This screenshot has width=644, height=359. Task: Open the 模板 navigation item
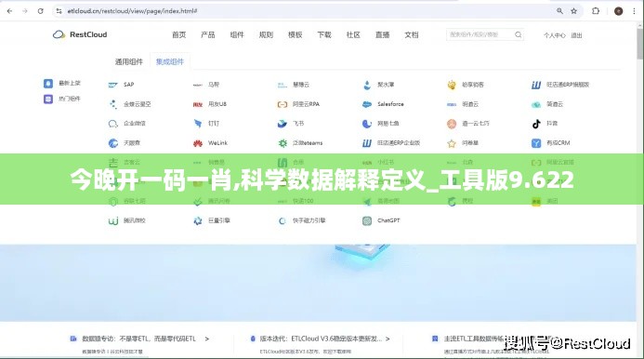[295, 35]
